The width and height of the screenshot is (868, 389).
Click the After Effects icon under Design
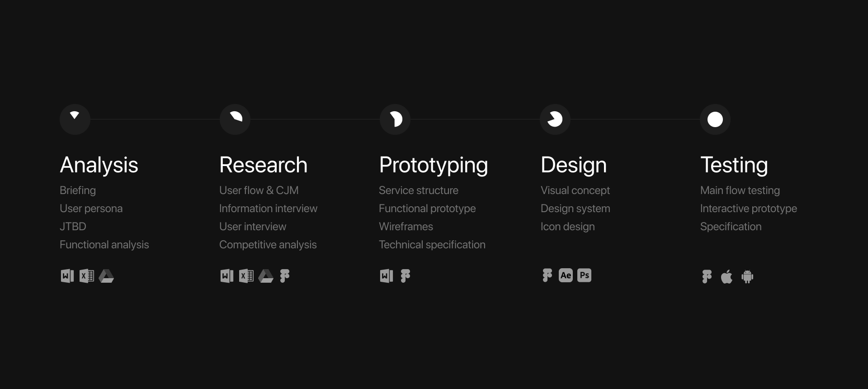[566, 275]
